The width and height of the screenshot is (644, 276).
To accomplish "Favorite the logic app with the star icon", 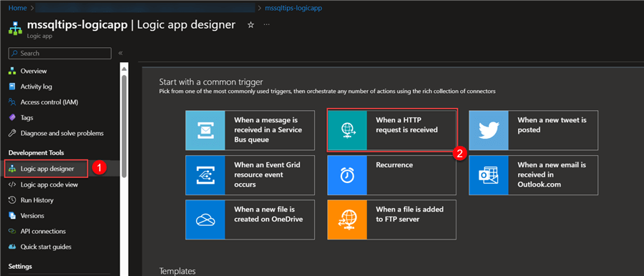I will click(x=250, y=25).
